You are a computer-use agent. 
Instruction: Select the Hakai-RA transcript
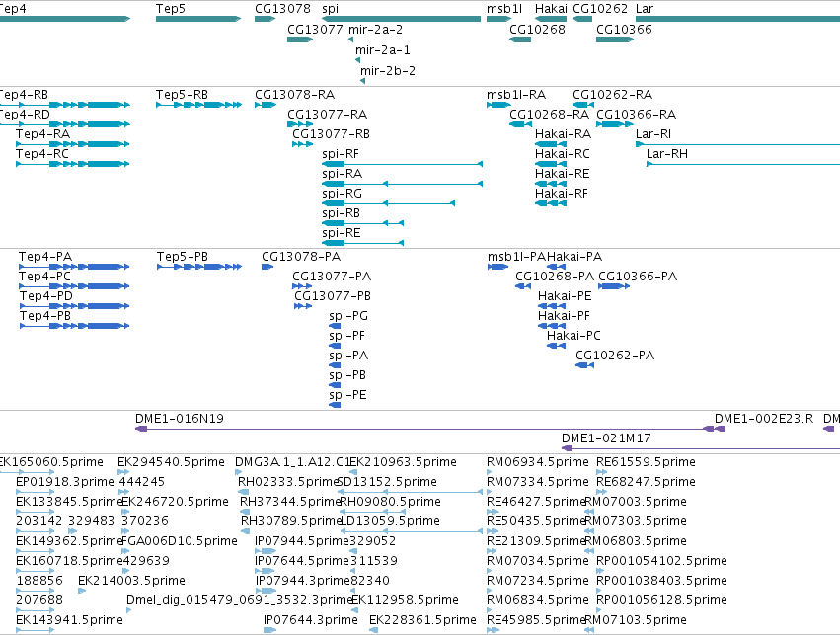563,134
